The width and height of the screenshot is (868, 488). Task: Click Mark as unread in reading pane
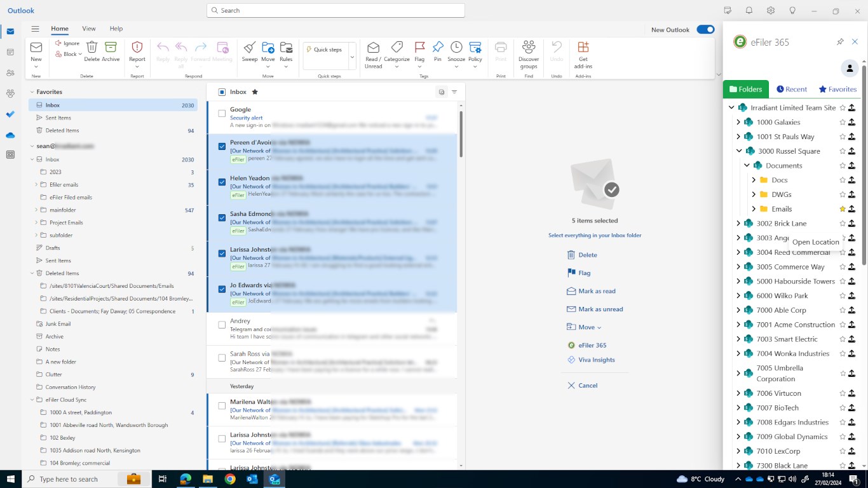coord(595,309)
